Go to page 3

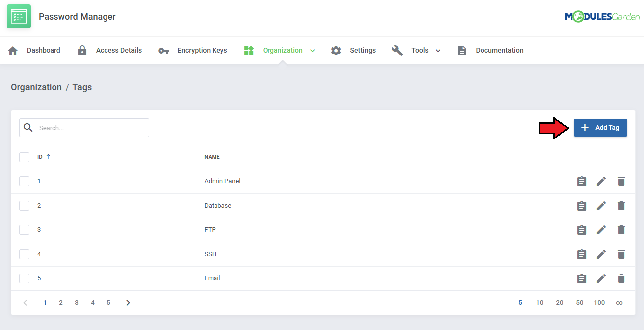pos(77,303)
